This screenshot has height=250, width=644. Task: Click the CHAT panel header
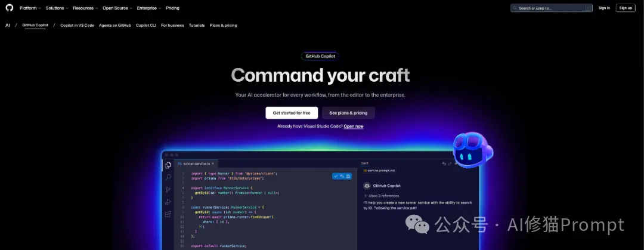coord(365,163)
